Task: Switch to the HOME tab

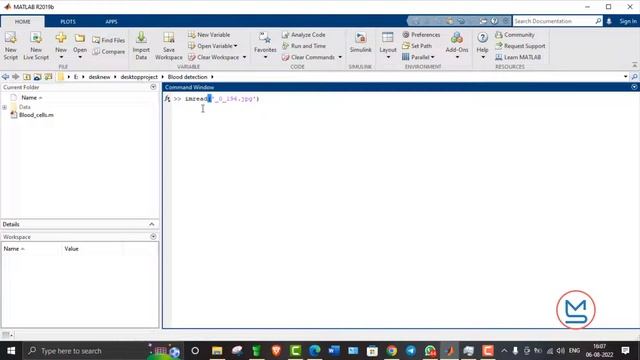Action: (22, 22)
